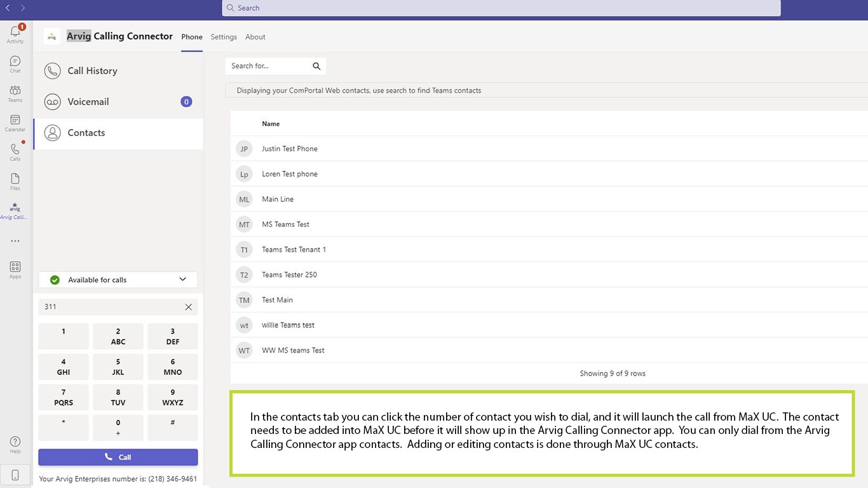Image resolution: width=868 pixels, height=488 pixels.
Task: Open the Apps store icon
Action: click(15, 270)
